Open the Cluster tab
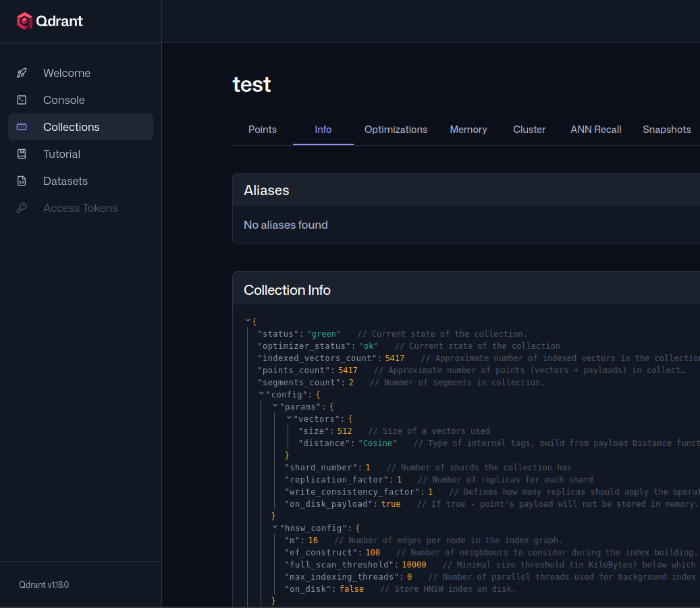The width and height of the screenshot is (700, 608). point(529,130)
